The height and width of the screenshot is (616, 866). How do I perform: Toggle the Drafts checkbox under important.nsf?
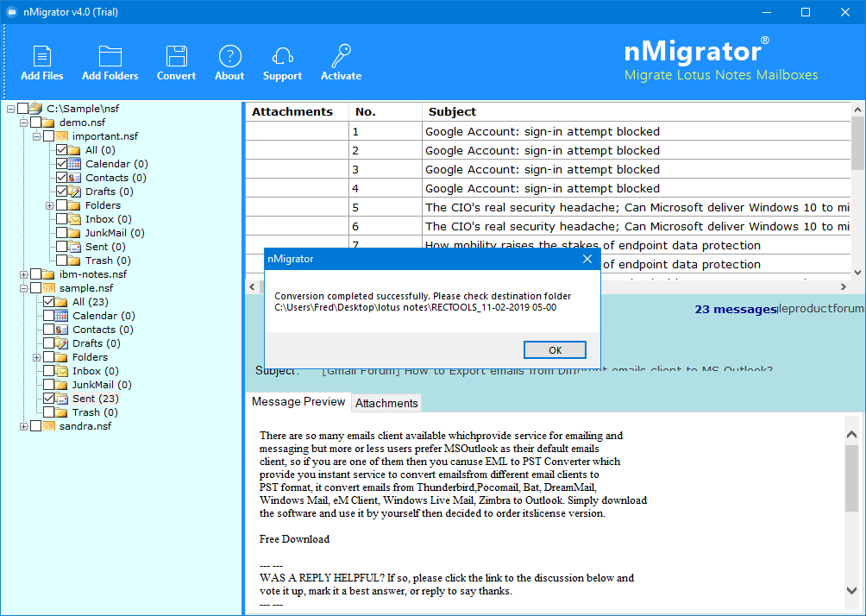click(61, 192)
